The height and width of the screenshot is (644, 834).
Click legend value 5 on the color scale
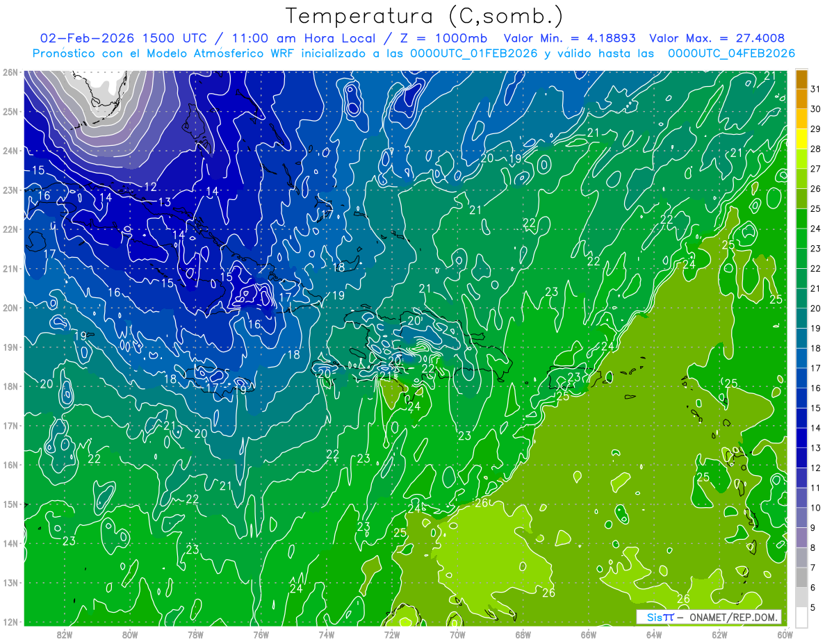pos(815,608)
